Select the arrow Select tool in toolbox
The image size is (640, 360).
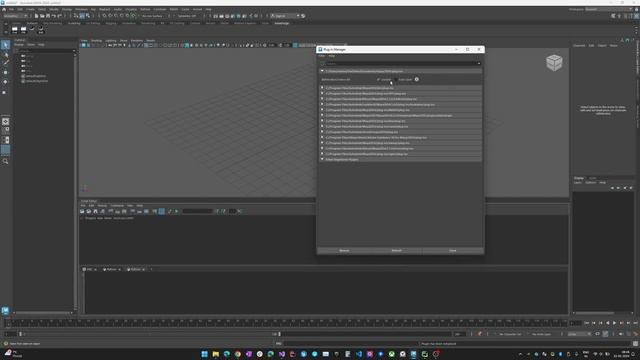point(5,45)
